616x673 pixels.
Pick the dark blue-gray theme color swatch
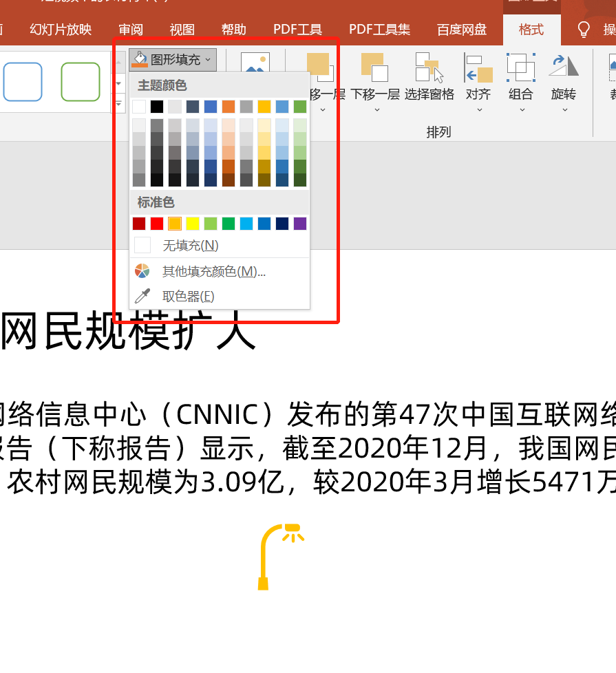pyautogui.click(x=193, y=107)
